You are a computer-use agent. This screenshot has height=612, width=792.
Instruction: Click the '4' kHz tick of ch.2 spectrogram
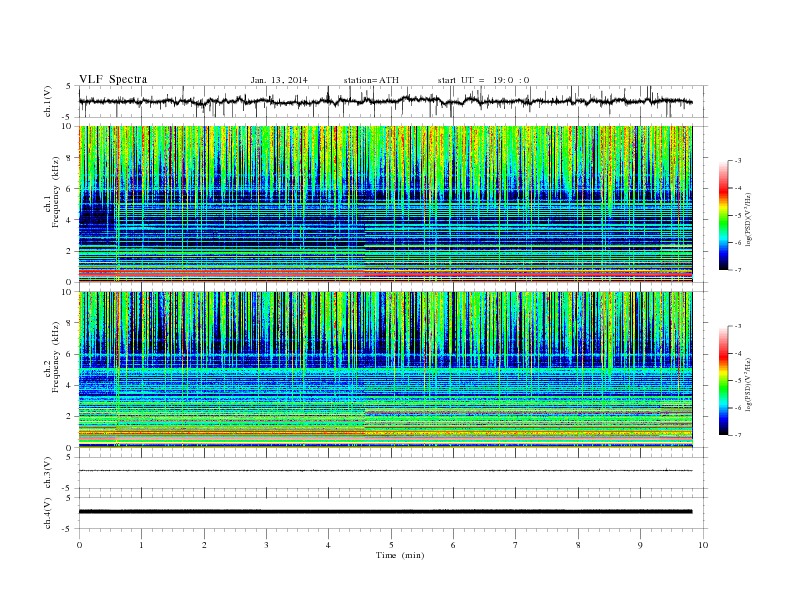(x=70, y=385)
